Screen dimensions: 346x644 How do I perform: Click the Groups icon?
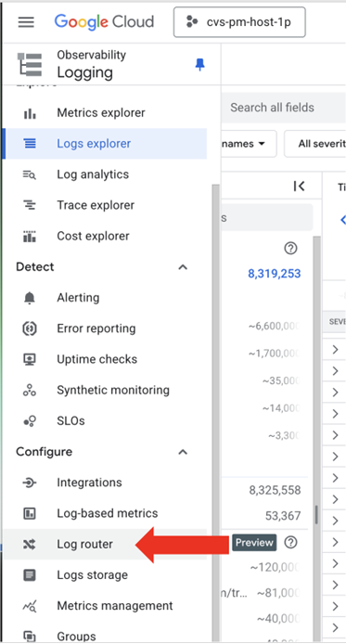pos(30,637)
